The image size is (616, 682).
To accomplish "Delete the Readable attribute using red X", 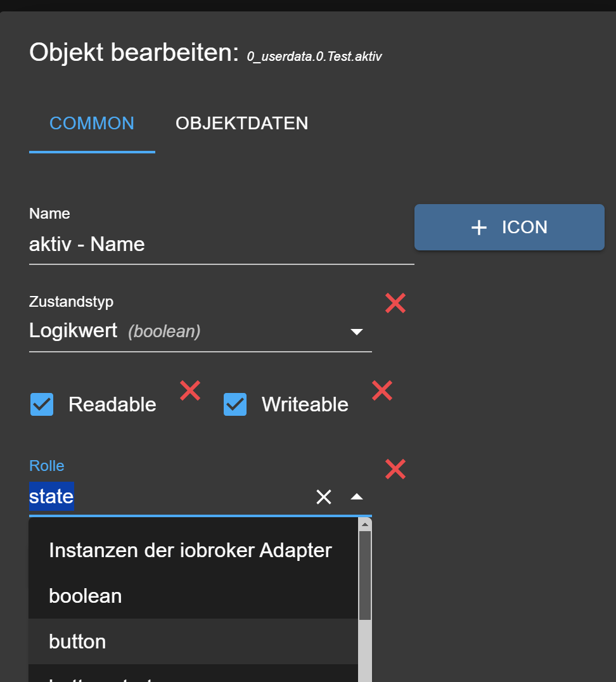I will pyautogui.click(x=190, y=390).
